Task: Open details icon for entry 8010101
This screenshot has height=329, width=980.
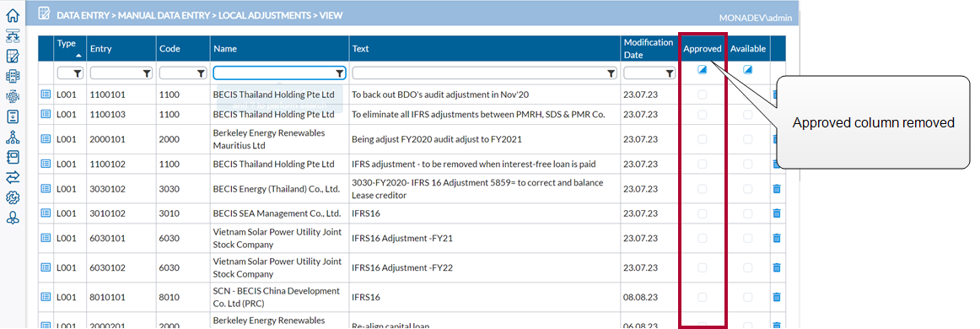Action: click(x=46, y=296)
